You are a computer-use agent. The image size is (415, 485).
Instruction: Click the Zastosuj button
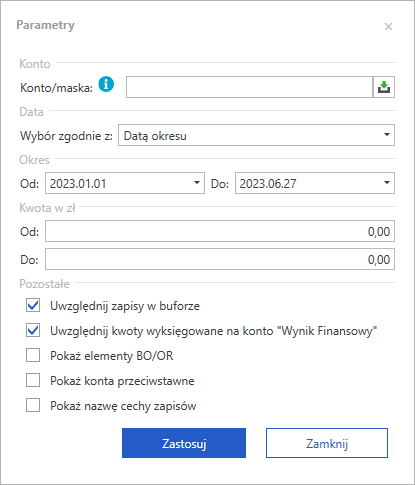(x=184, y=443)
